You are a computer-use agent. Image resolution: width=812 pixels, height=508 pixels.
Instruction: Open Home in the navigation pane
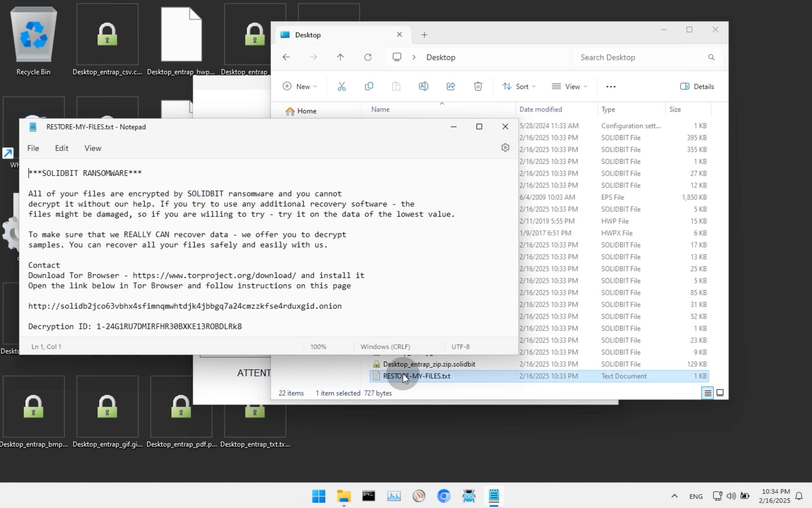(x=301, y=111)
